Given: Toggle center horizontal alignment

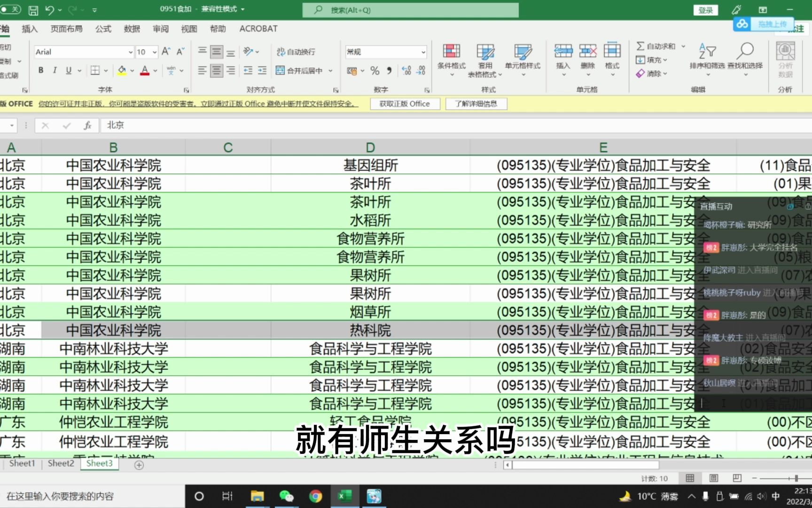Looking at the screenshot, I should pos(217,71).
